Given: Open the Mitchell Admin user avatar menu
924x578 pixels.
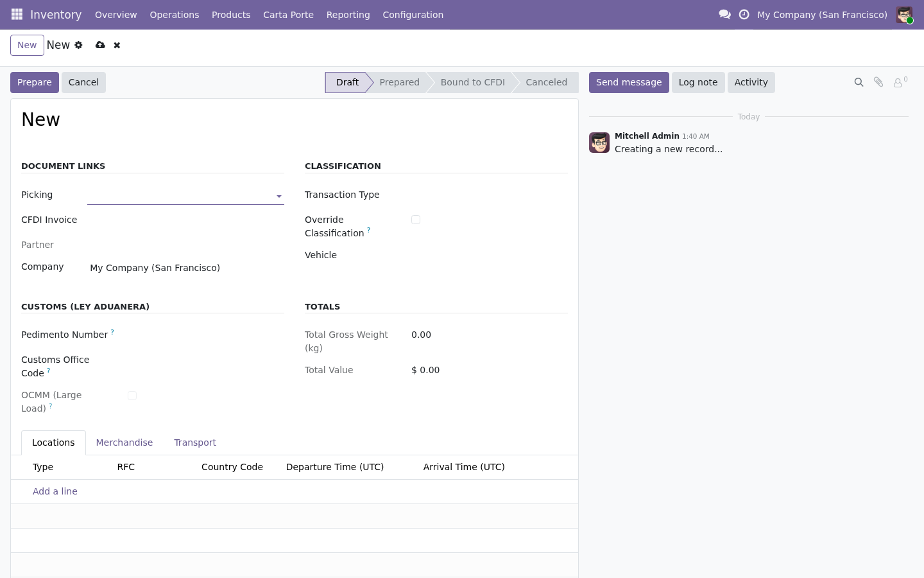Looking at the screenshot, I should click(904, 14).
